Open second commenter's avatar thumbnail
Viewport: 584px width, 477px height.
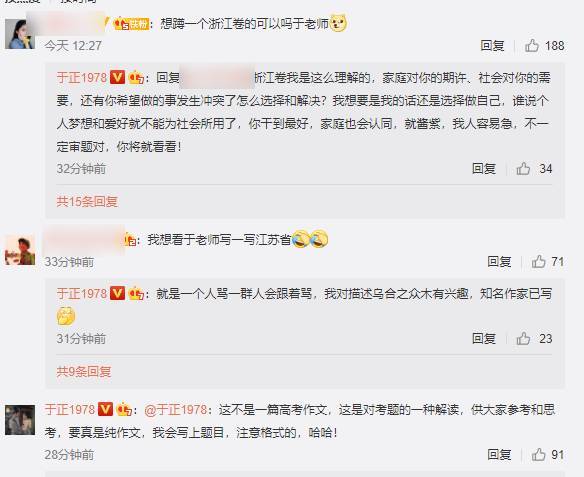(x=20, y=250)
